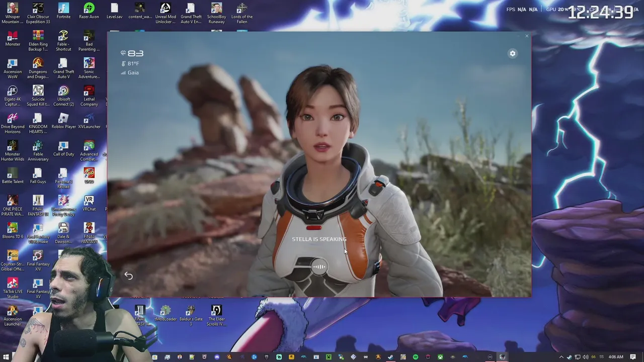Select Fall Guys desktop icon
Screen dimensions: 644x362
click(x=38, y=176)
